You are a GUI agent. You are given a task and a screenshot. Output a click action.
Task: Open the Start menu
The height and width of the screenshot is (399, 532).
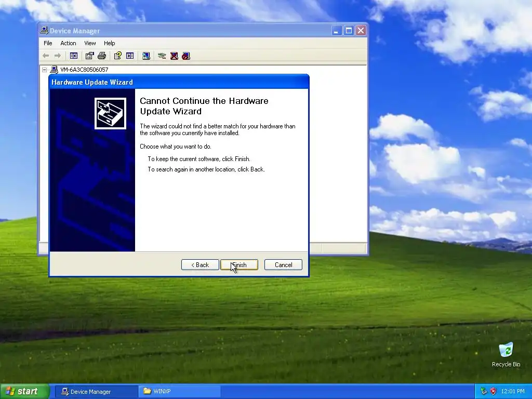[x=25, y=391]
